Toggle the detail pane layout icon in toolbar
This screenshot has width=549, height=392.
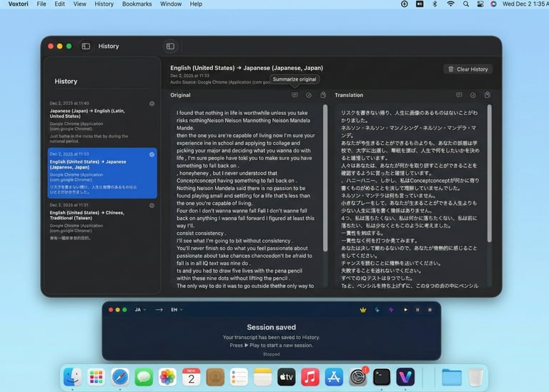click(170, 46)
